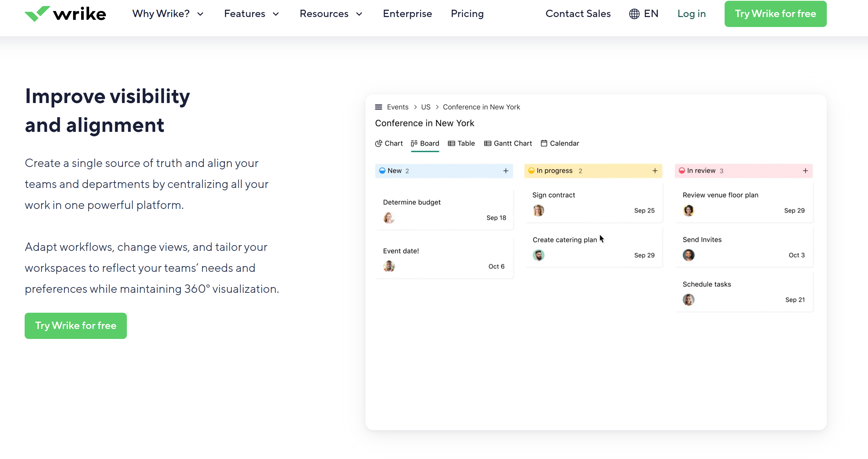Screen dimensions: 868x459
Task: Expand the Resources dropdown chevron
Action: pos(359,14)
